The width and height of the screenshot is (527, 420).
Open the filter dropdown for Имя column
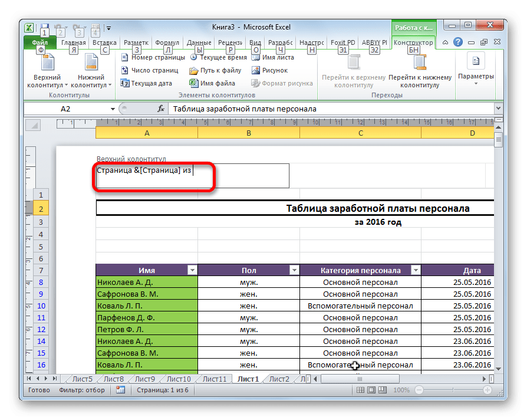pos(192,270)
